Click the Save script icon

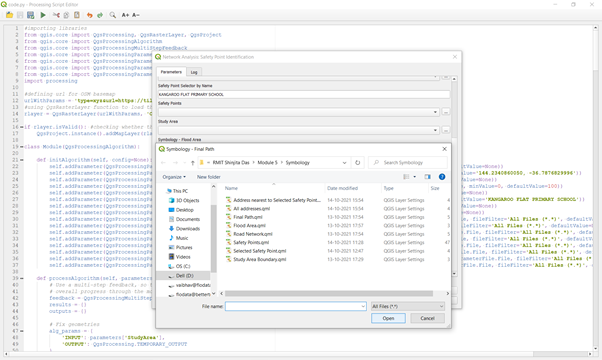[20, 15]
